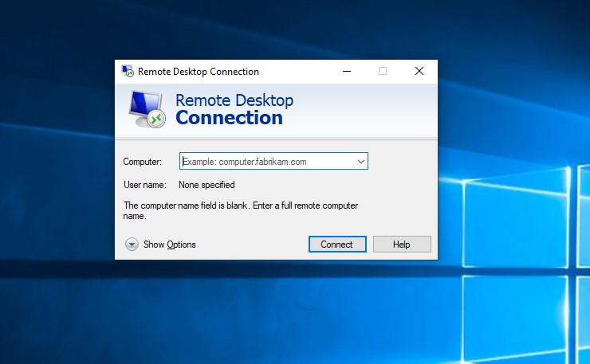590x364 pixels.
Task: Minimize the Remote Desktop Connection window
Action: pyautogui.click(x=347, y=71)
